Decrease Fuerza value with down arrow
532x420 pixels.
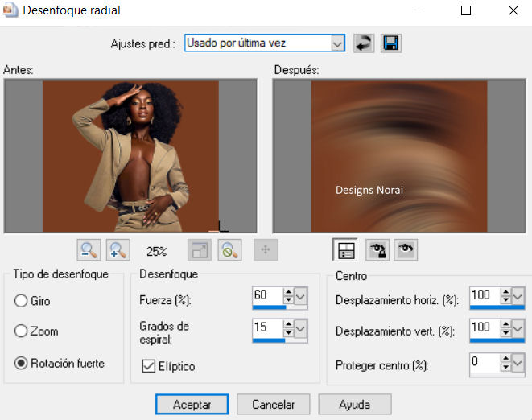coord(288,300)
